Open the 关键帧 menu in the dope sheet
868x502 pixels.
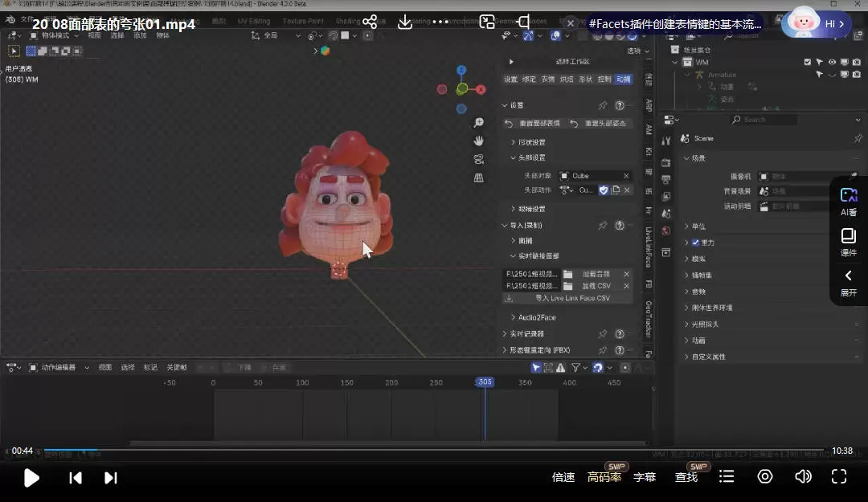(x=177, y=368)
